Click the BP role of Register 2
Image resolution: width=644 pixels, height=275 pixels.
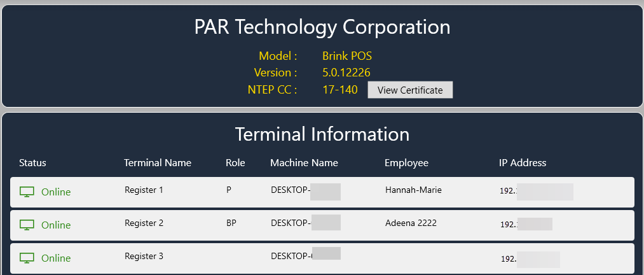tap(231, 223)
